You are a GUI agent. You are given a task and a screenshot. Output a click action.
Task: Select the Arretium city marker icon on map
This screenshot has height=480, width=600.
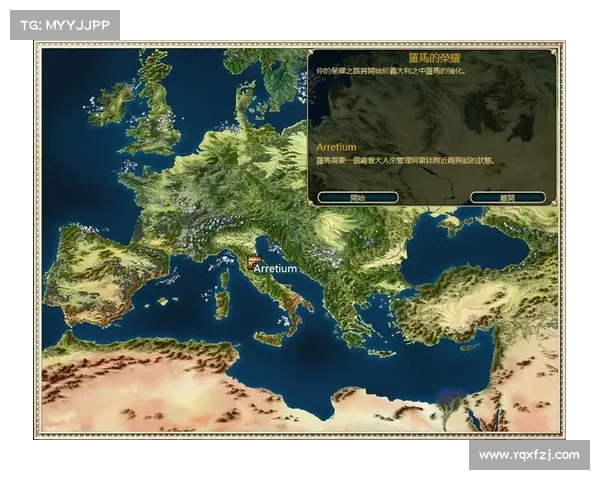coord(253,263)
